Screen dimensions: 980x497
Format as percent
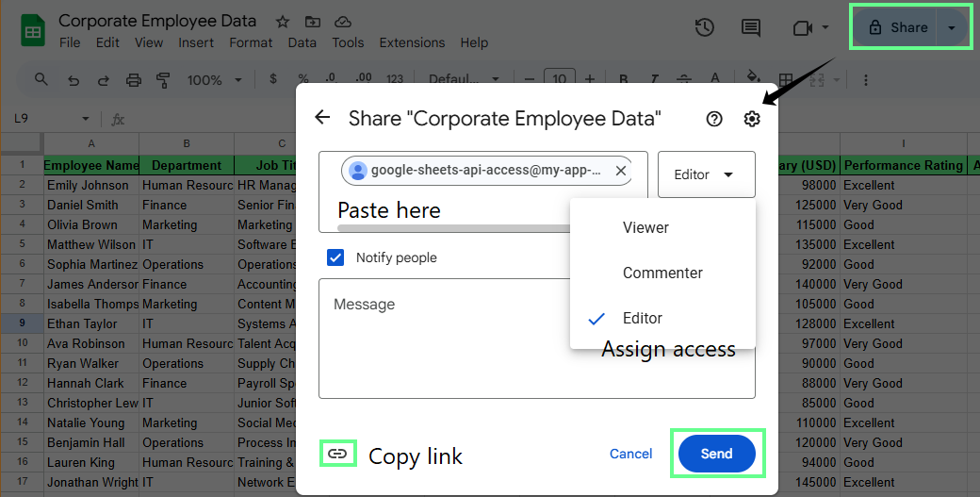pyautogui.click(x=303, y=79)
